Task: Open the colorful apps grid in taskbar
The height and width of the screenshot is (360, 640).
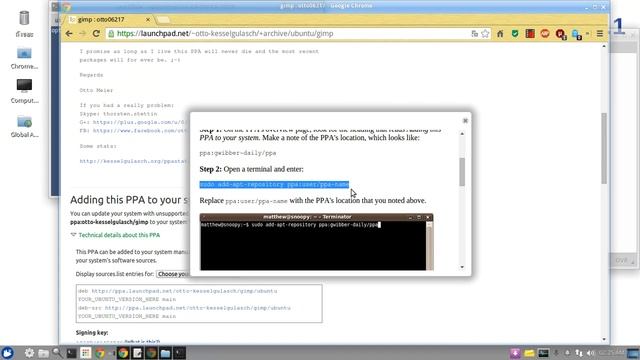Action: pos(85,353)
